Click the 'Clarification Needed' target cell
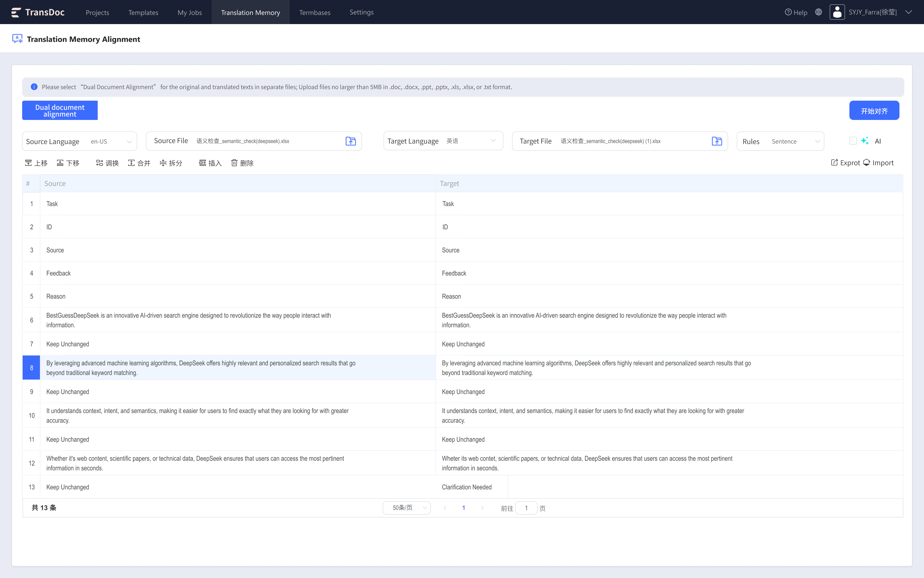Image resolution: width=924 pixels, height=578 pixels. 472,487
